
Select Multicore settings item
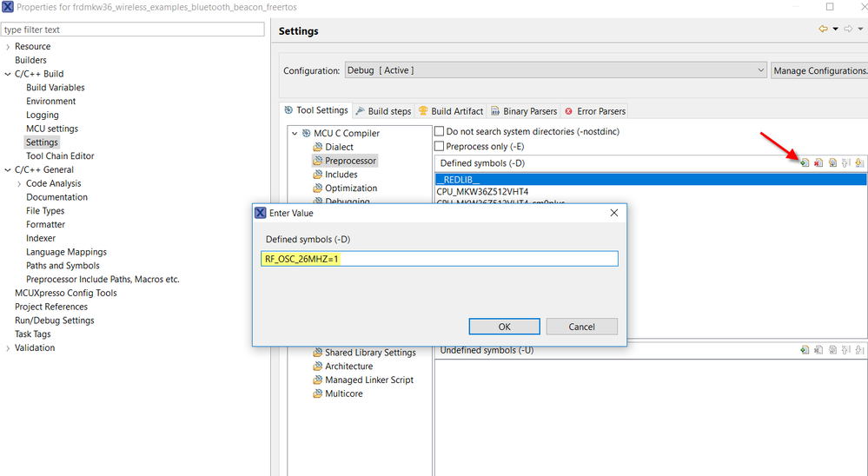coord(343,393)
